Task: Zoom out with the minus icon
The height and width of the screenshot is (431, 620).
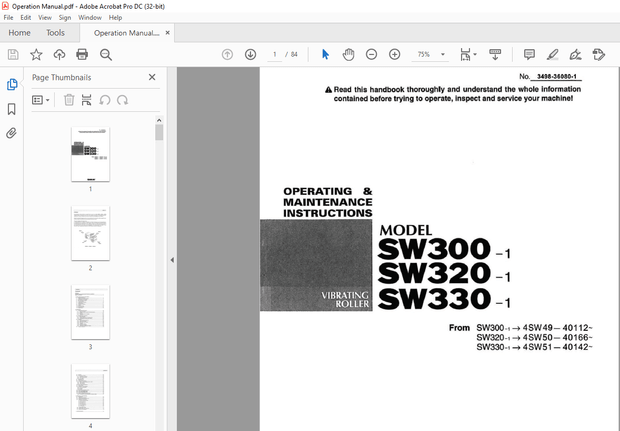Action: [371, 55]
